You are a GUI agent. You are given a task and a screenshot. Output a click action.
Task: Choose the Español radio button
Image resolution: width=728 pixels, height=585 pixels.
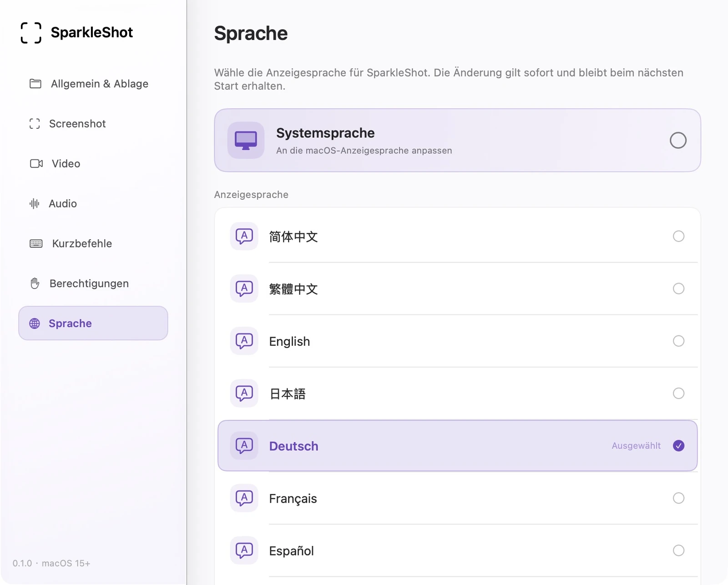pyautogui.click(x=678, y=550)
